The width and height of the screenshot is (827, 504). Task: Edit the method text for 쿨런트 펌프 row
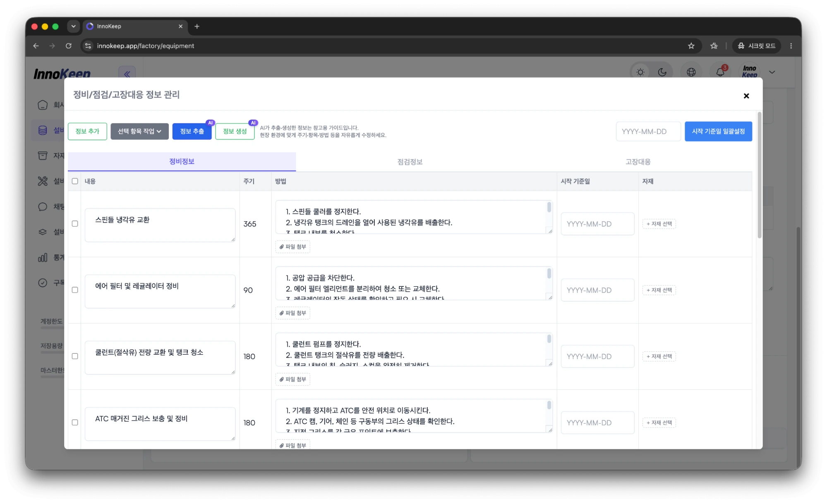[414, 350]
